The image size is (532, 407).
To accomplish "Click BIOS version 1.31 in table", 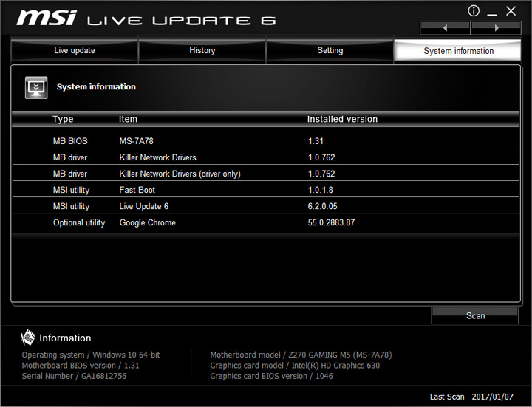I will point(316,141).
